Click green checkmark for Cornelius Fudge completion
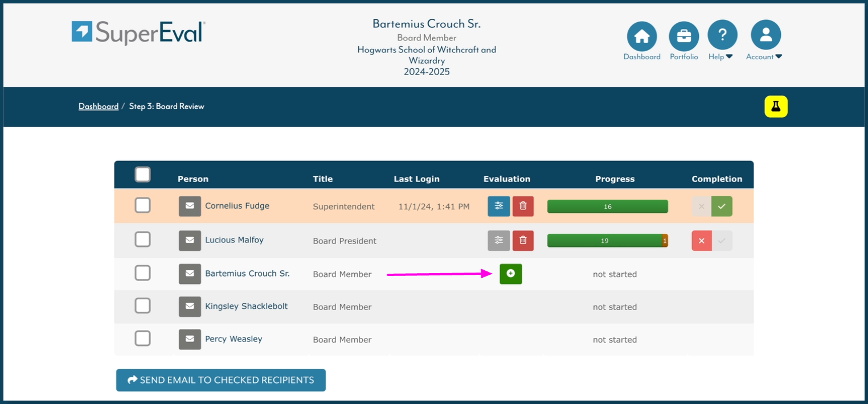 click(x=722, y=206)
